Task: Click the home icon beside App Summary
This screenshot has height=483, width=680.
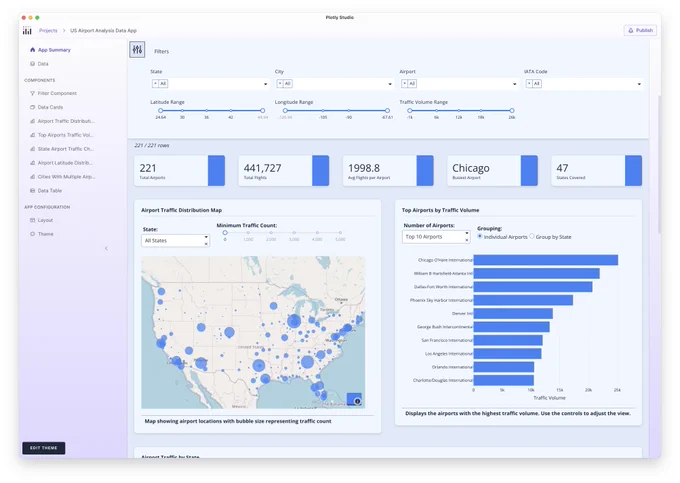Action: (33, 50)
